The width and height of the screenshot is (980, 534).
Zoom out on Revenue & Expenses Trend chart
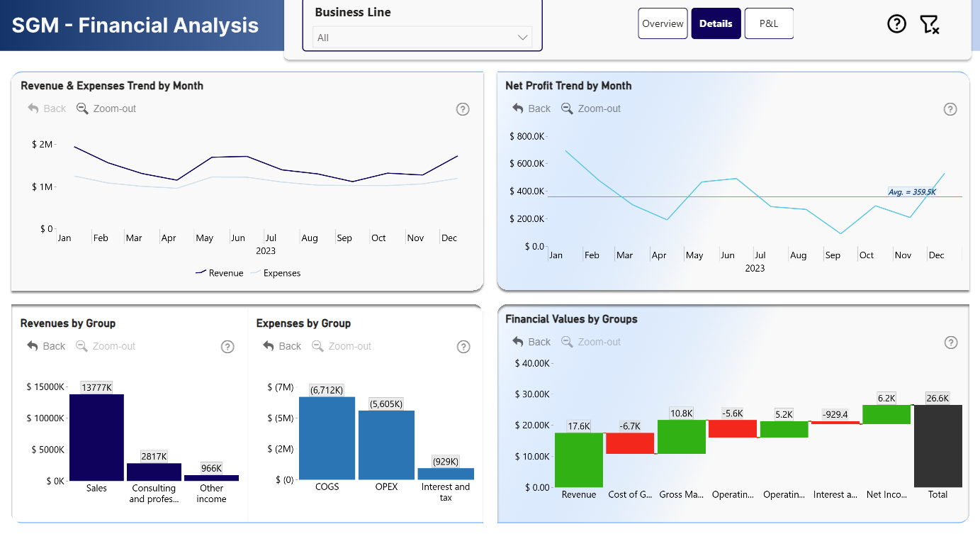tap(106, 109)
